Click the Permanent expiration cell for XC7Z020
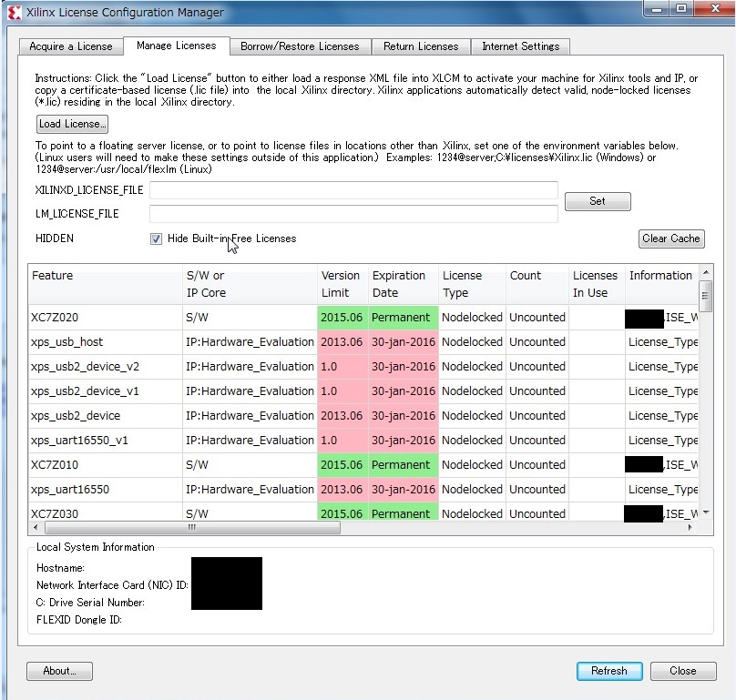 404,318
